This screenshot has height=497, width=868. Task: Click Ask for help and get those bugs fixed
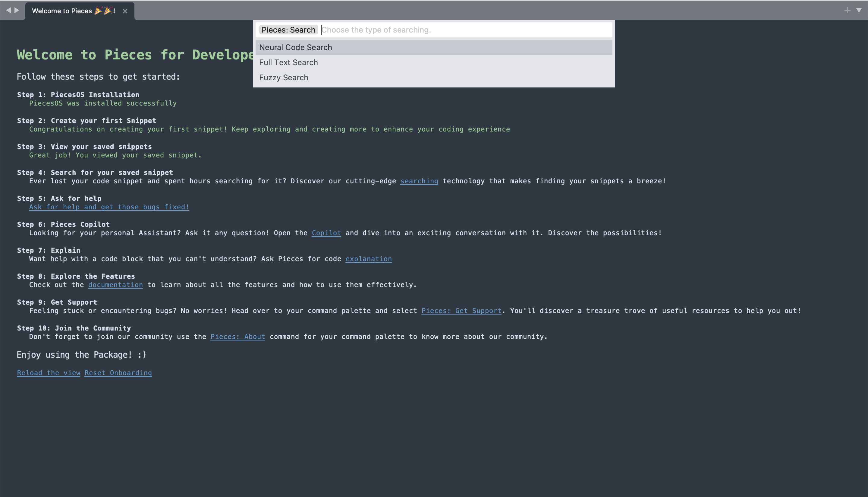click(x=109, y=207)
